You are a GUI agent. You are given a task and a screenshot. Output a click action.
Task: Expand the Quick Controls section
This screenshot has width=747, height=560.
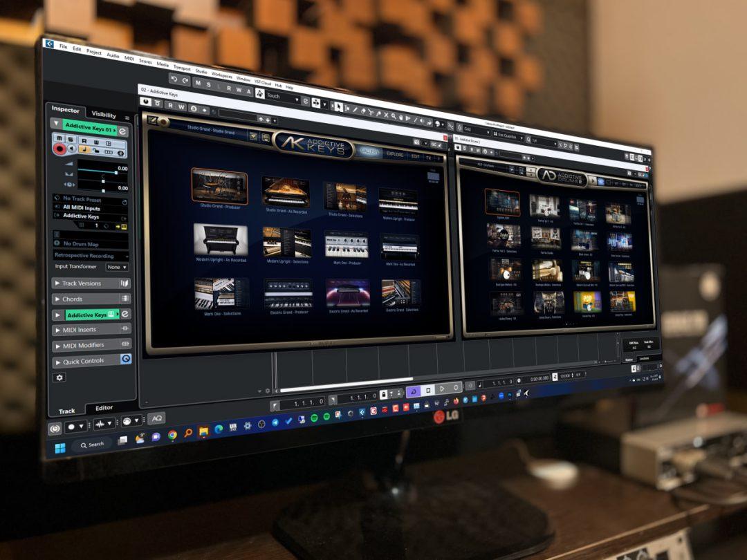coord(58,362)
